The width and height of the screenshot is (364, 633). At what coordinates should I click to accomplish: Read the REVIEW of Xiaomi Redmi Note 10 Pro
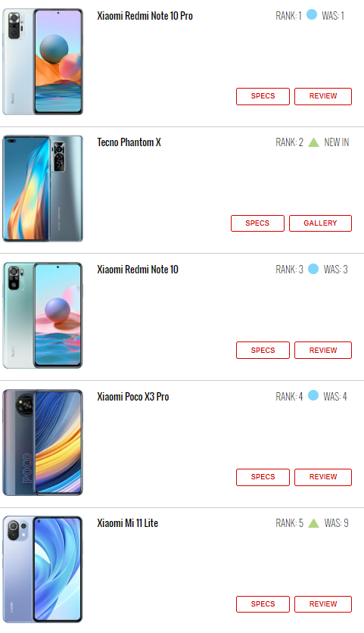click(323, 96)
